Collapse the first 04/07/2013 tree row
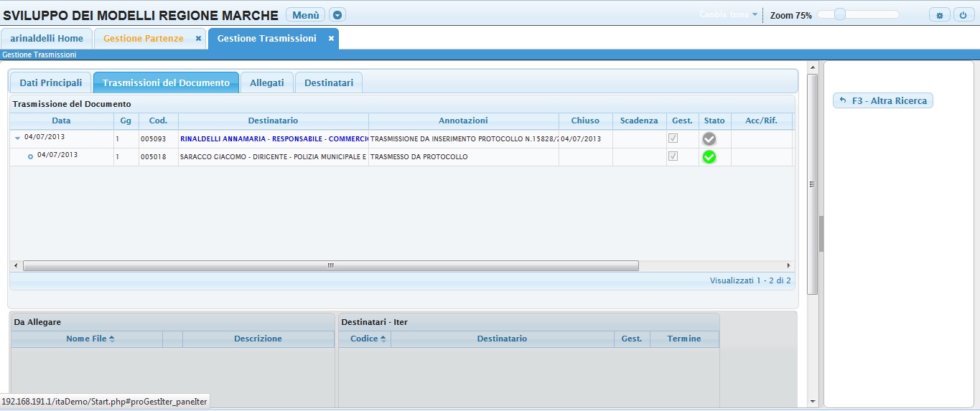The height and width of the screenshot is (411, 980). 18,138
